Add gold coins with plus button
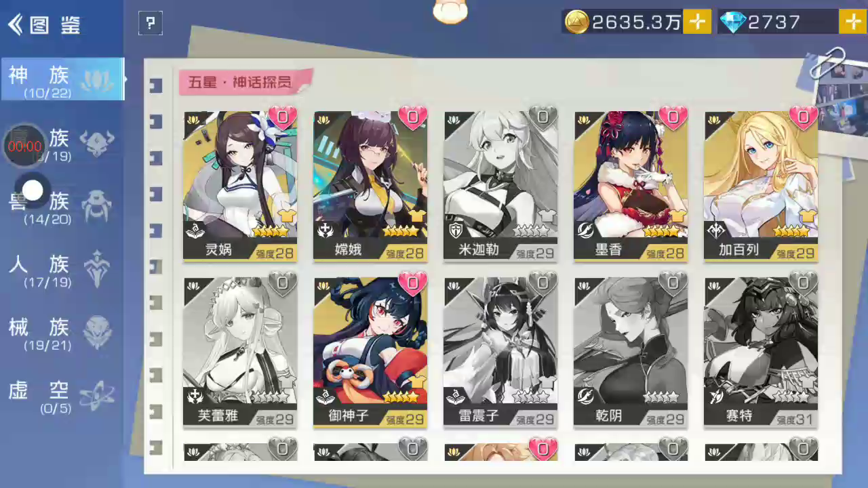 point(696,22)
